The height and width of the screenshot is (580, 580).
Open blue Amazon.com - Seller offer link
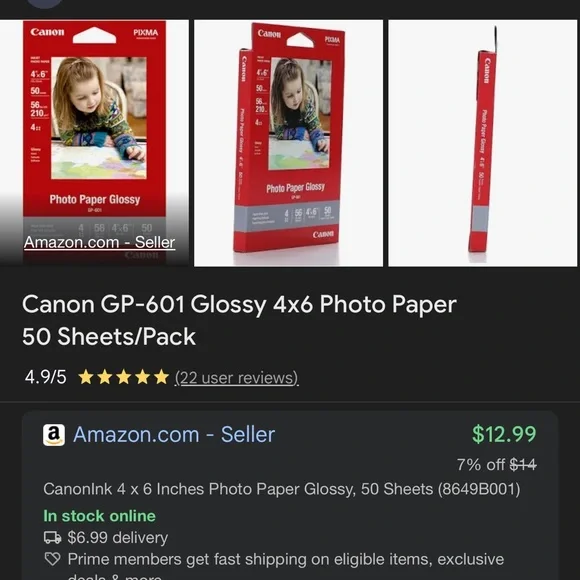pyautogui.click(x=174, y=434)
